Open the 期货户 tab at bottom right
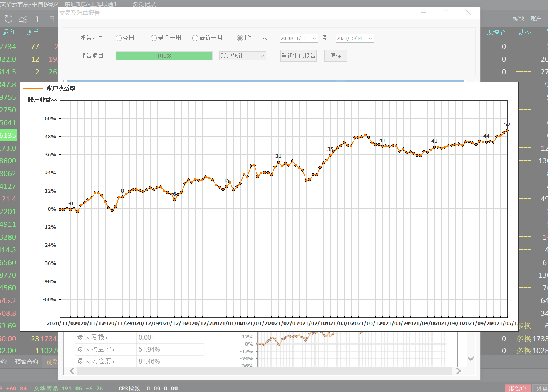 coord(517,388)
